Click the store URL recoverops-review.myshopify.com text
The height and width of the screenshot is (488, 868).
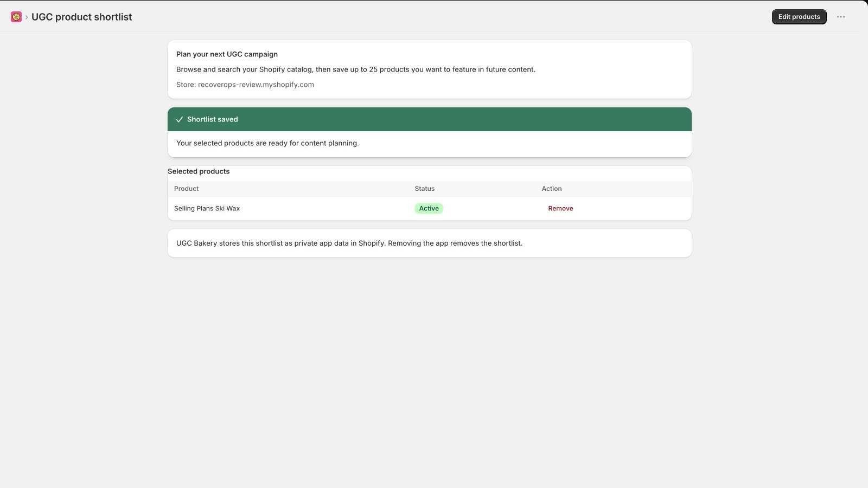coord(256,85)
